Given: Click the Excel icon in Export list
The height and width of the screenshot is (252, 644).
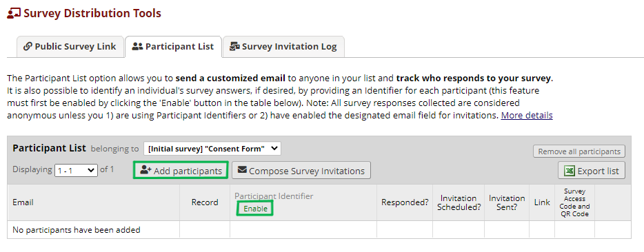Looking at the screenshot, I should coord(570,171).
